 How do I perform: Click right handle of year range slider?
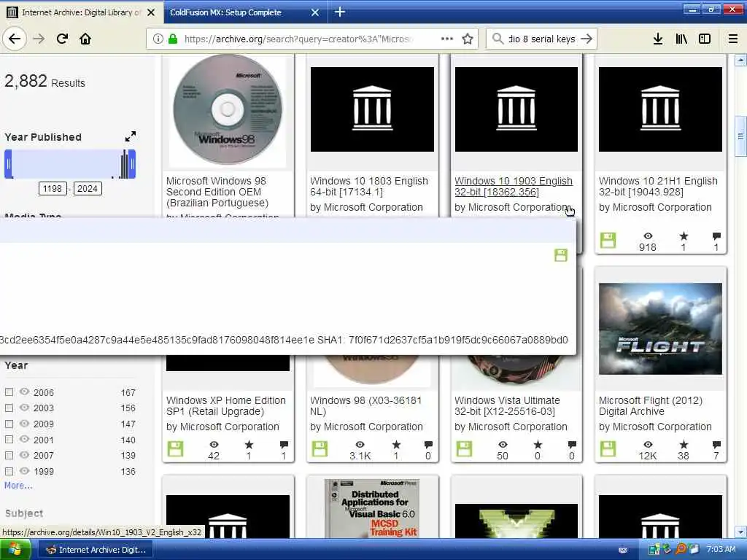point(132,164)
